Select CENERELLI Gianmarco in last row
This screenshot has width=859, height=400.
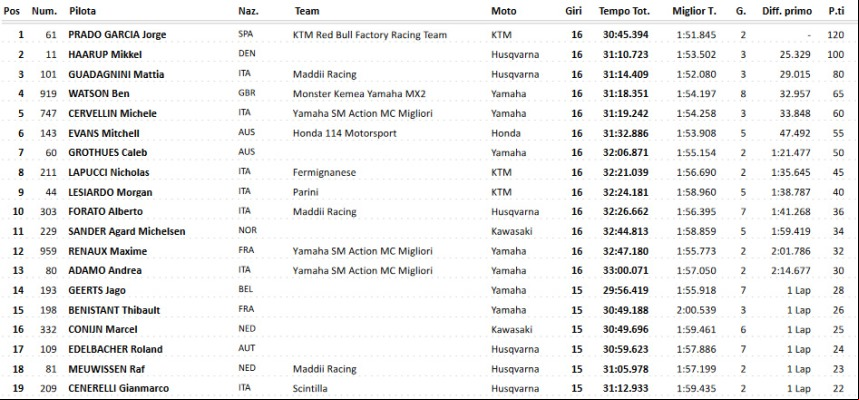click(118, 388)
